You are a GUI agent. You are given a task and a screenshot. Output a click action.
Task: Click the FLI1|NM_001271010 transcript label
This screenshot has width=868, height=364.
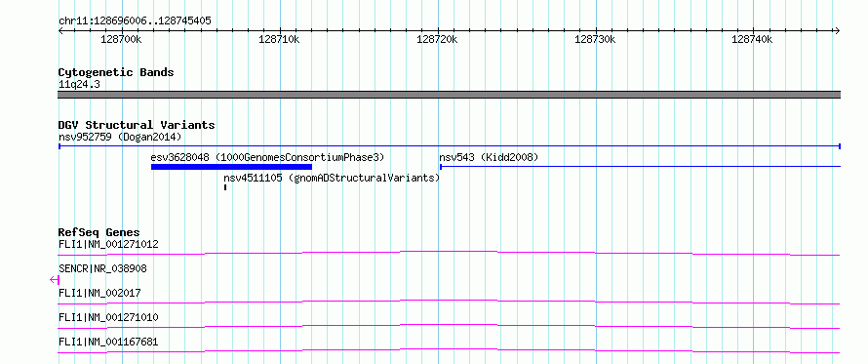coord(108,317)
